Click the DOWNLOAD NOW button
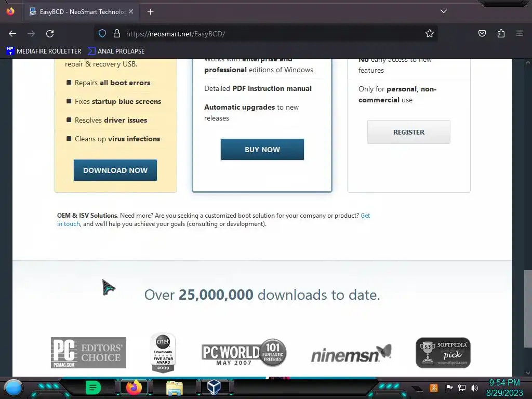 pyautogui.click(x=115, y=170)
